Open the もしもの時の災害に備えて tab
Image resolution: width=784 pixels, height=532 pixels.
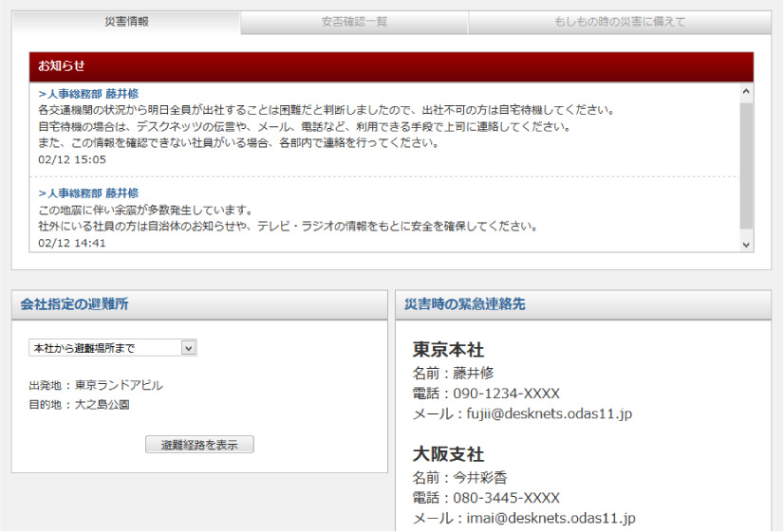point(620,22)
